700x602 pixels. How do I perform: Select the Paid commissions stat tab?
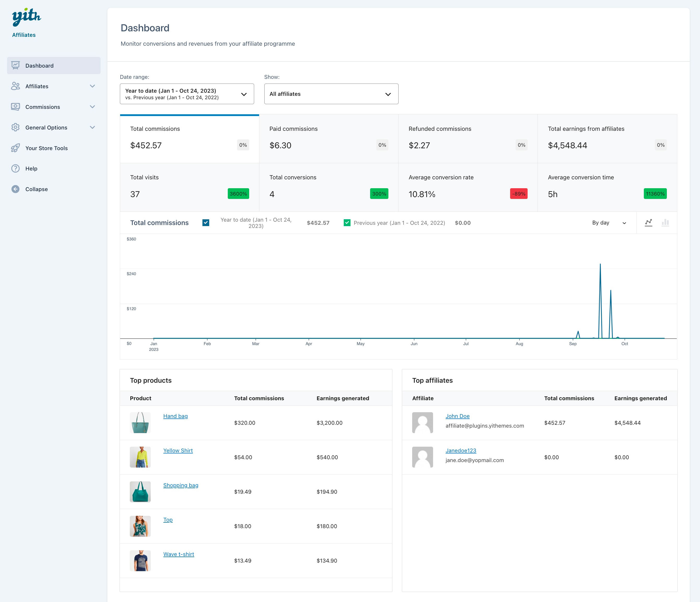pos(328,139)
